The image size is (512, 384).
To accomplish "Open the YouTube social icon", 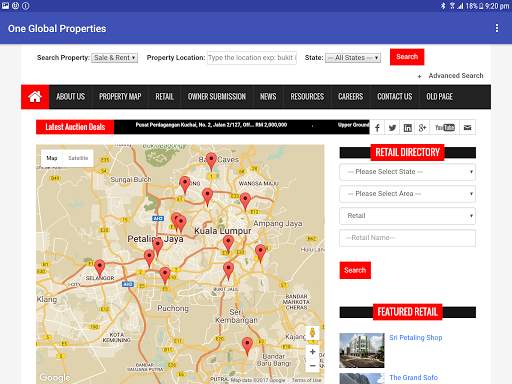I will point(445,128).
